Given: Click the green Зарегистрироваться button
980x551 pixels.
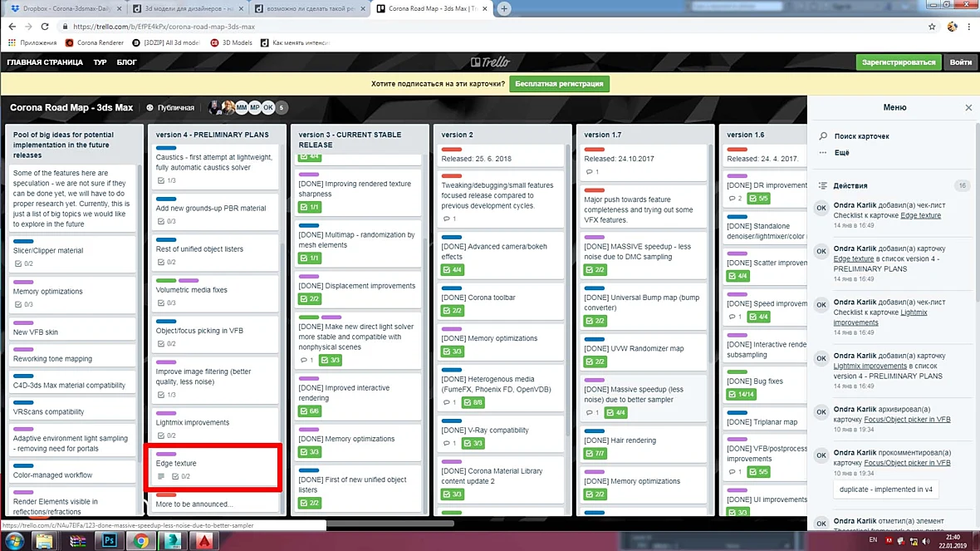Looking at the screenshot, I should coord(898,62).
